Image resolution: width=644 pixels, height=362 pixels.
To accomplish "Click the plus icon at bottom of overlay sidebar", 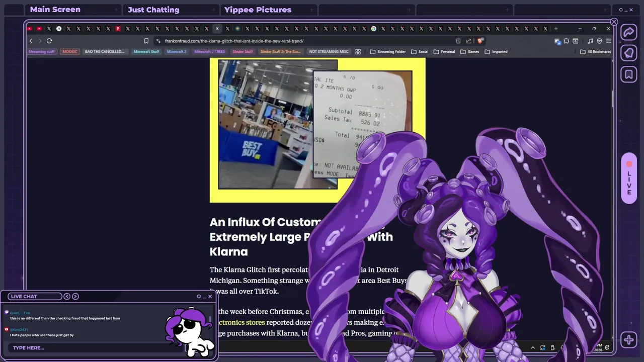I will (x=629, y=340).
